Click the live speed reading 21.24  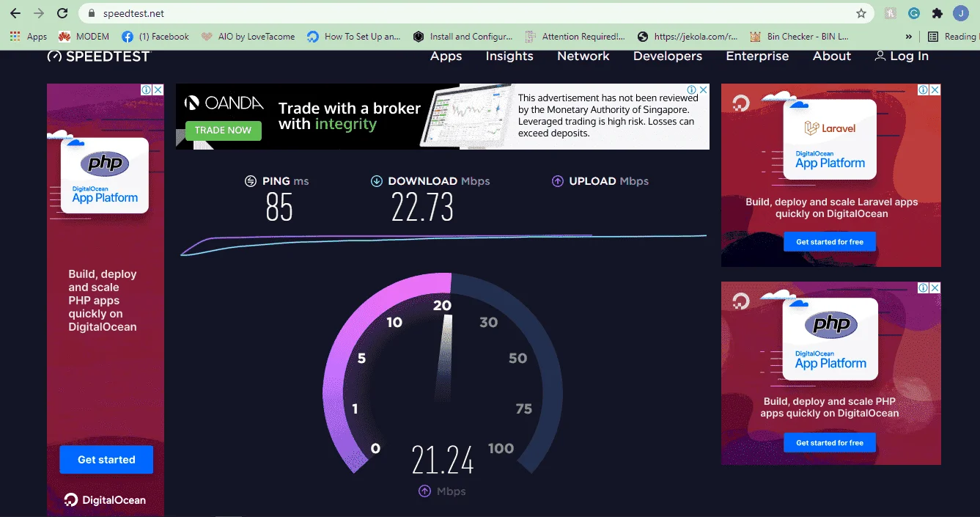[443, 461]
